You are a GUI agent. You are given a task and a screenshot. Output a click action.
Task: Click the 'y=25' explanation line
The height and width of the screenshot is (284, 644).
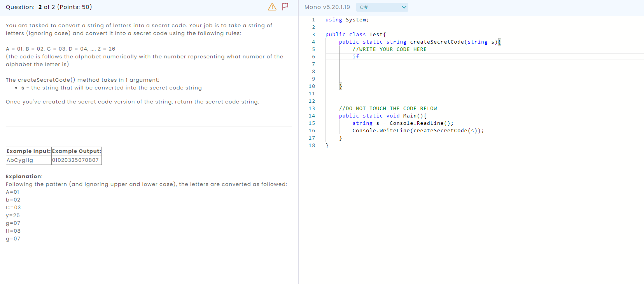pos(13,216)
